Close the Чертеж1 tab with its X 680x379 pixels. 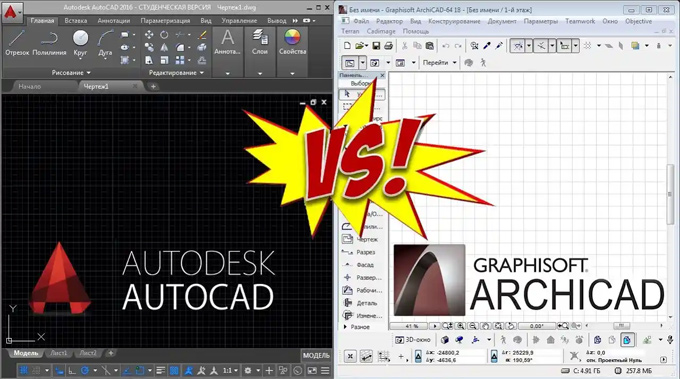coord(135,86)
